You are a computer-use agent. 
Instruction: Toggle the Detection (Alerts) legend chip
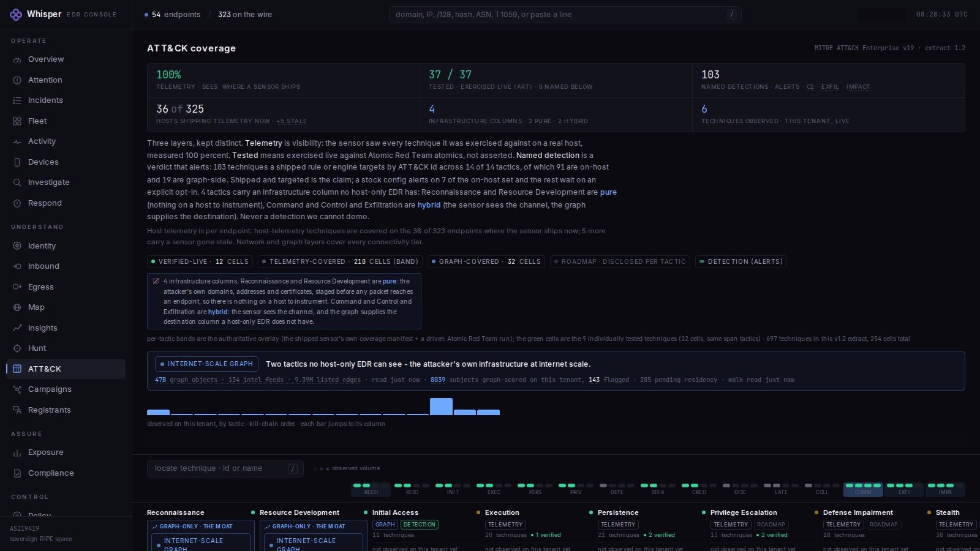click(x=741, y=261)
